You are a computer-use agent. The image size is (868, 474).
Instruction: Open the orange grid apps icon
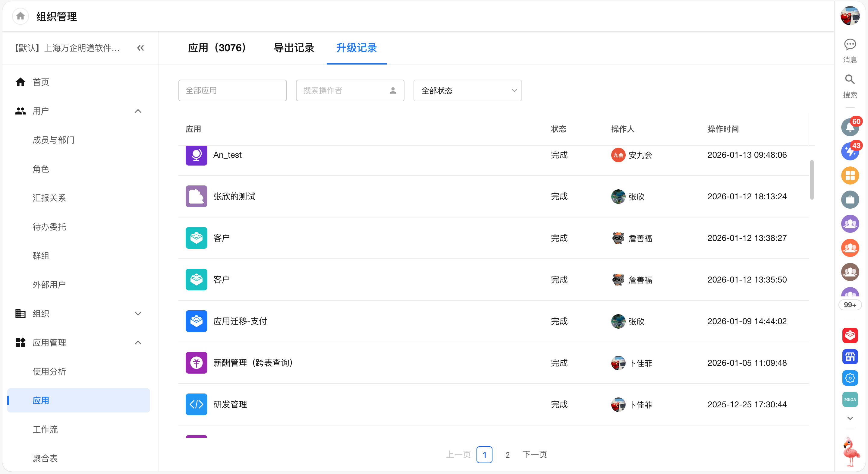[x=850, y=176]
